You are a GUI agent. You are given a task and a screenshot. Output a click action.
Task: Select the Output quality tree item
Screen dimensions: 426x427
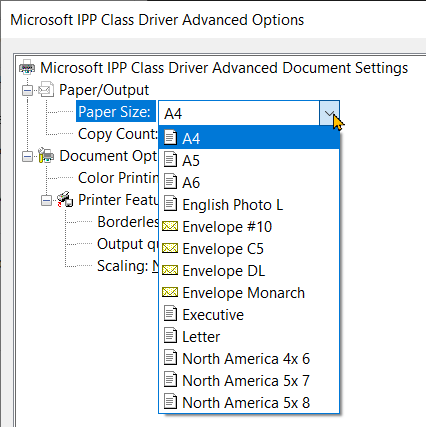[x=128, y=244]
